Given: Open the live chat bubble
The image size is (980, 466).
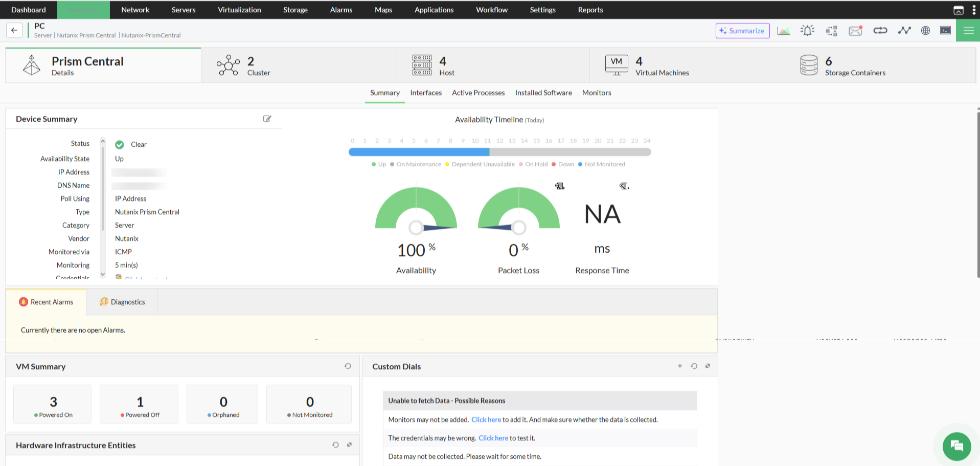Looking at the screenshot, I should click(957, 447).
